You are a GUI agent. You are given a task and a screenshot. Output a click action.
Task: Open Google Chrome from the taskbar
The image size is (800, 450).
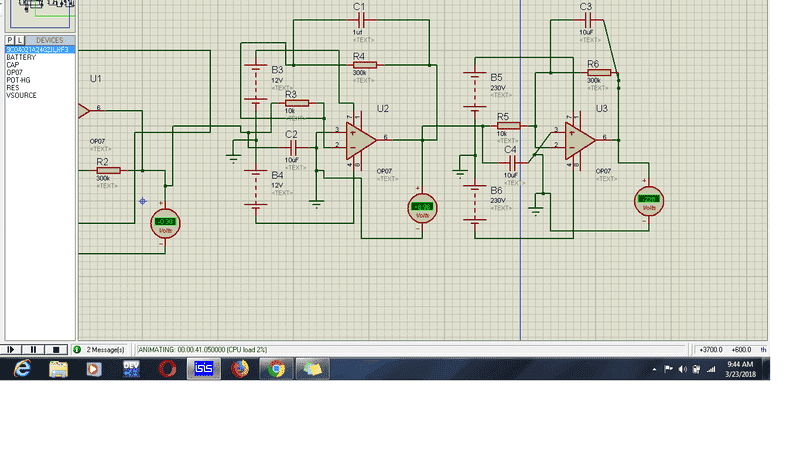(x=275, y=368)
